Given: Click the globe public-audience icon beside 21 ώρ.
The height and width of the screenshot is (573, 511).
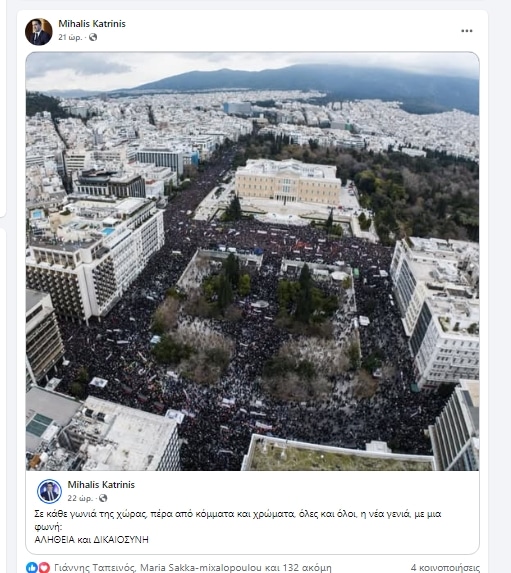Looking at the screenshot, I should coord(93,37).
